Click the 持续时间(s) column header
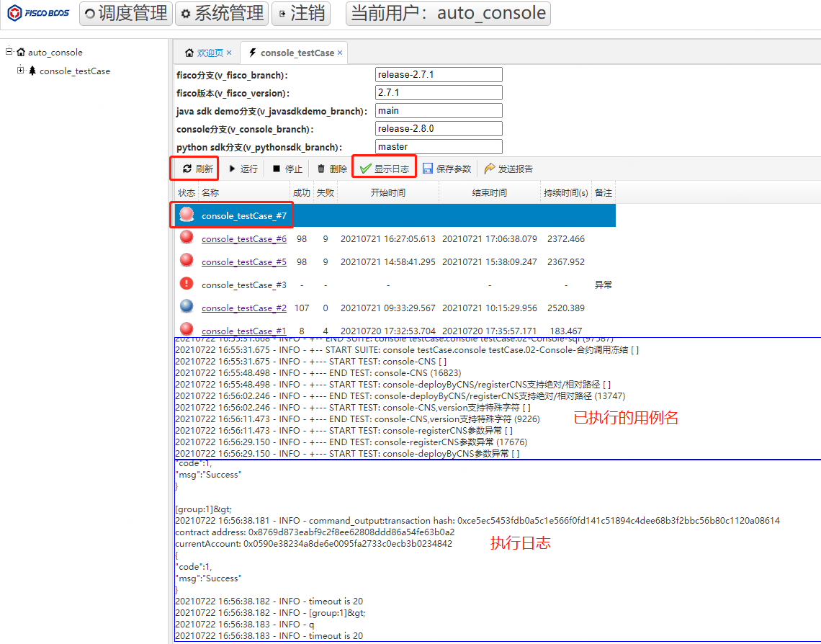 (566, 192)
